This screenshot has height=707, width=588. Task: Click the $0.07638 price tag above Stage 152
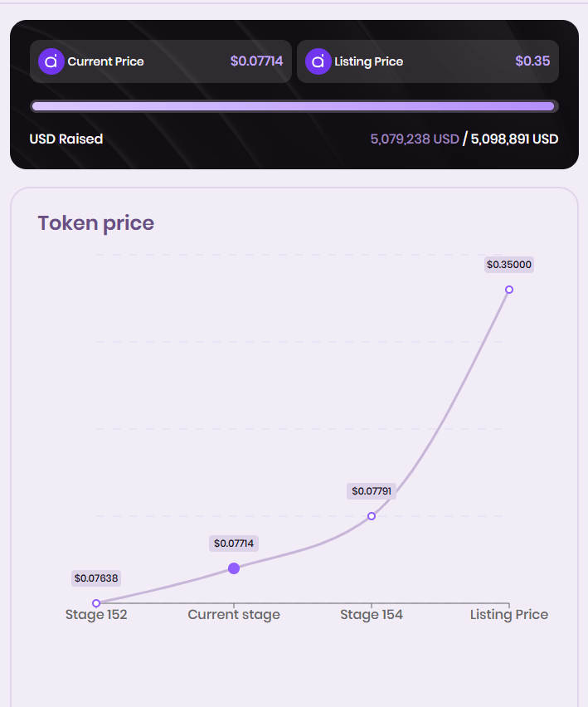point(95,578)
